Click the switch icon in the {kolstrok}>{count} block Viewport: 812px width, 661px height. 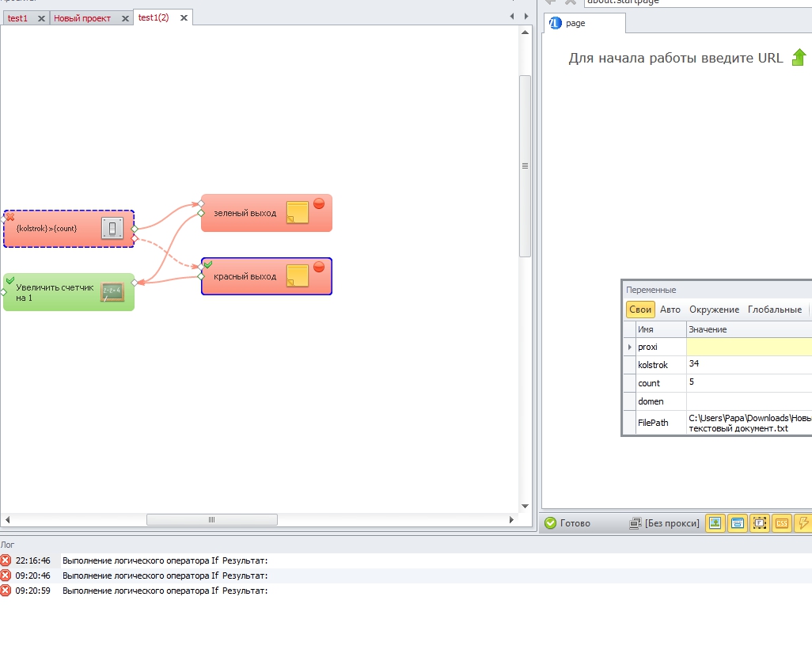tap(112, 228)
